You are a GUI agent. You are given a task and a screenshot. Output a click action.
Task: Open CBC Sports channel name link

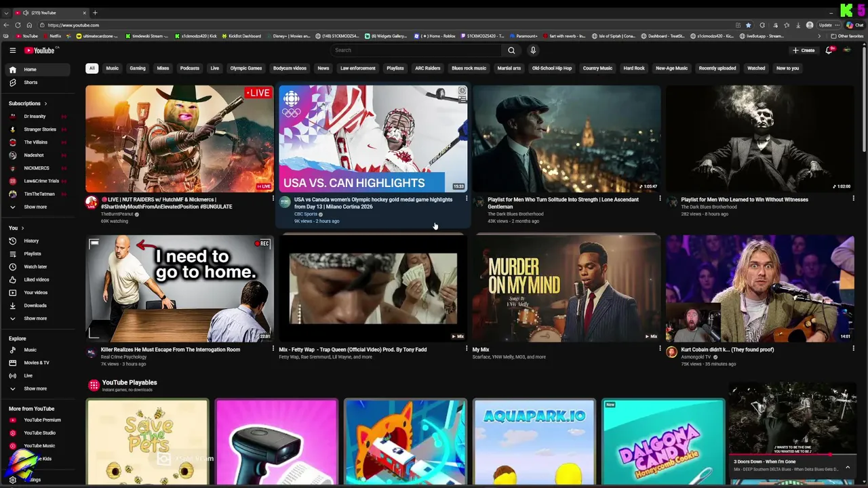click(306, 214)
